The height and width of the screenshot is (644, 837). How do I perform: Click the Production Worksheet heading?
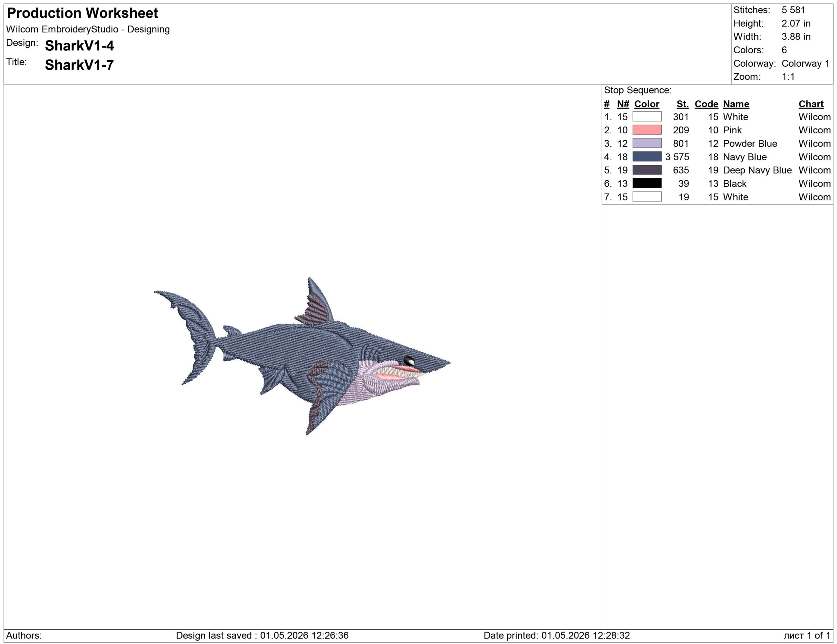point(82,13)
